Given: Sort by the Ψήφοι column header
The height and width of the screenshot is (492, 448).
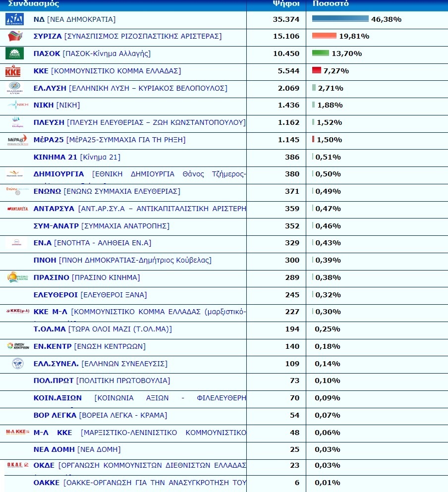Looking at the screenshot, I should click(x=286, y=4).
